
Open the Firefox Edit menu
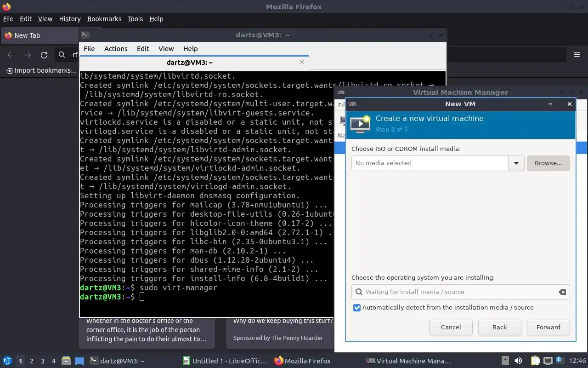(26, 19)
